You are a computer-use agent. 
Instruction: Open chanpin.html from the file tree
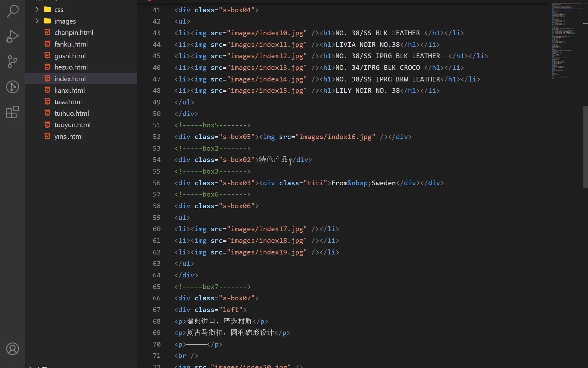pyautogui.click(x=73, y=32)
